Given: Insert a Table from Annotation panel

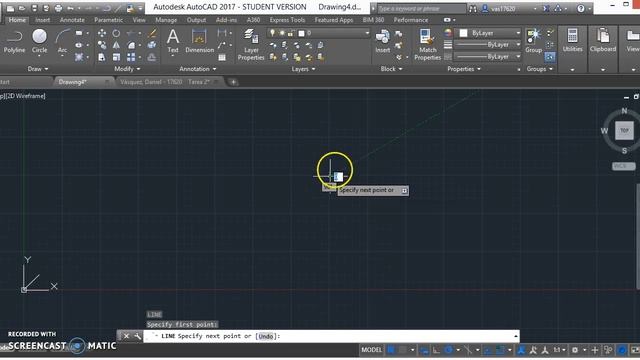Looking at the screenshot, I should (222, 58).
